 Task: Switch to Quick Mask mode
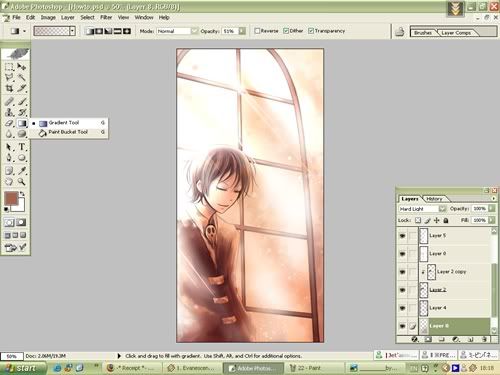click(x=21, y=222)
